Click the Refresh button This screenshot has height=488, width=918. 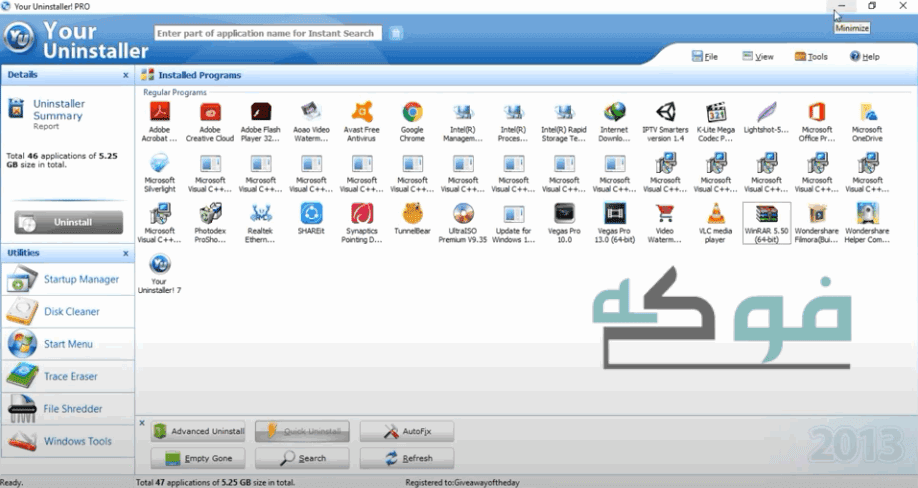point(407,458)
